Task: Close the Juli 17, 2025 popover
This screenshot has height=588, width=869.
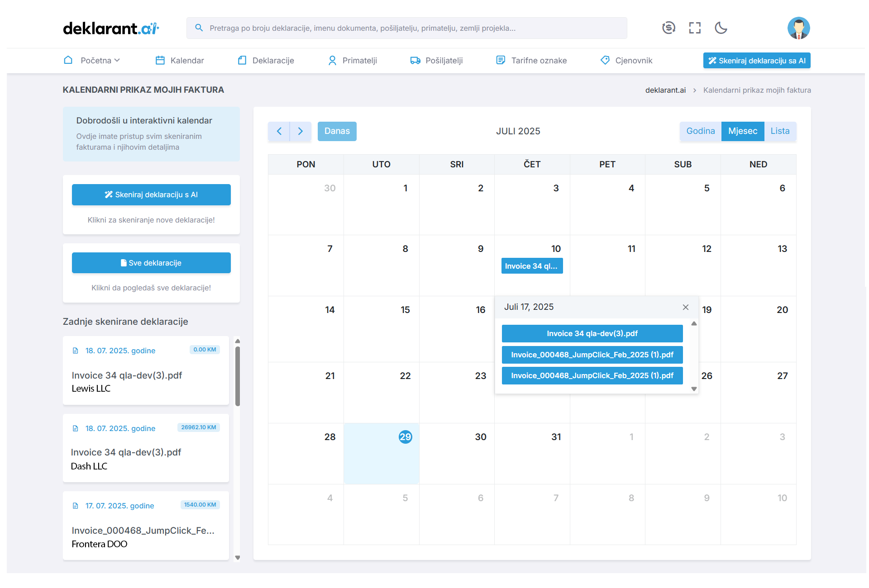Action: (686, 307)
